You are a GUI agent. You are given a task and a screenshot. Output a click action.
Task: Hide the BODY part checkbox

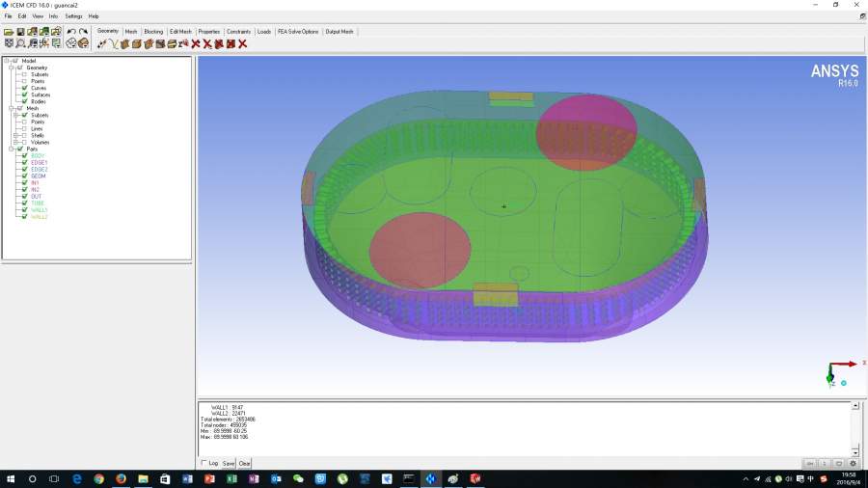pos(24,156)
